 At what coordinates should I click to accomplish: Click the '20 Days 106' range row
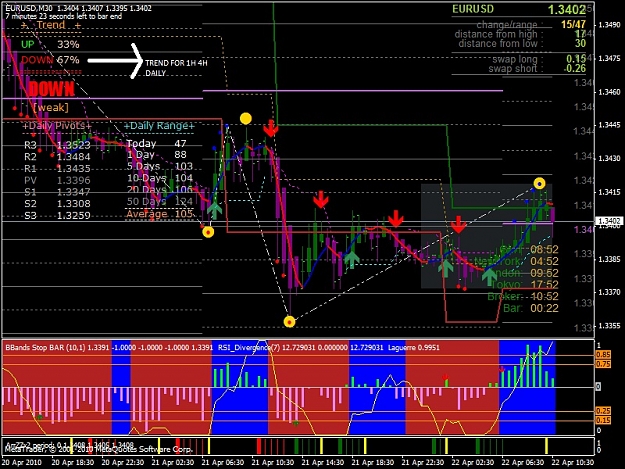[159, 190]
